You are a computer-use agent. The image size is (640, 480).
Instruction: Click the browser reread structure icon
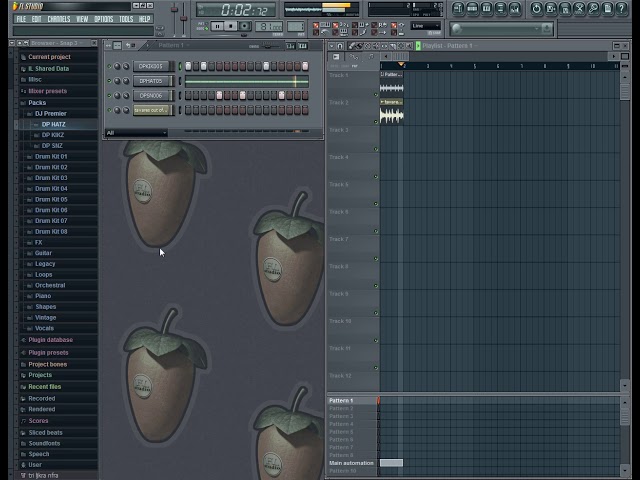click(x=26, y=43)
